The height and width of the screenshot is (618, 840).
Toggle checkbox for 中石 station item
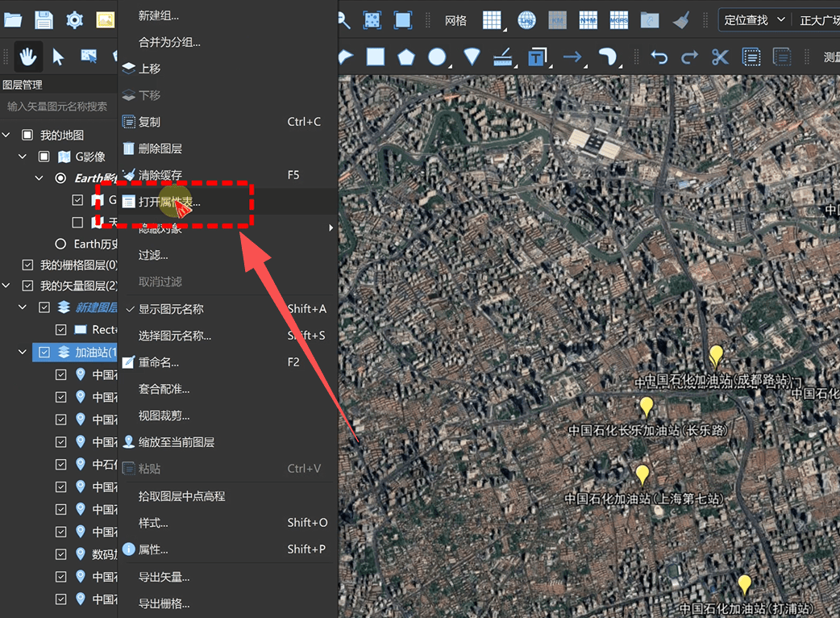coord(61,464)
